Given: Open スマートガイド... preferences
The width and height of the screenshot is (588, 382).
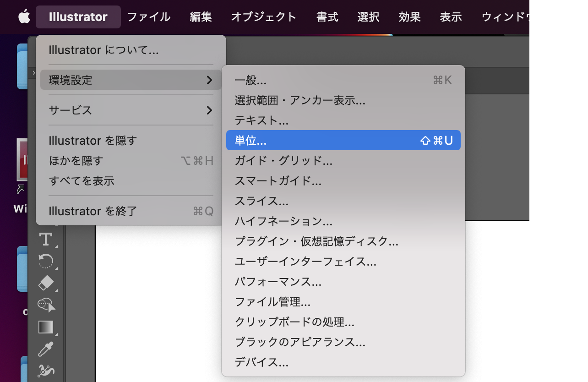Looking at the screenshot, I should coord(343,181).
